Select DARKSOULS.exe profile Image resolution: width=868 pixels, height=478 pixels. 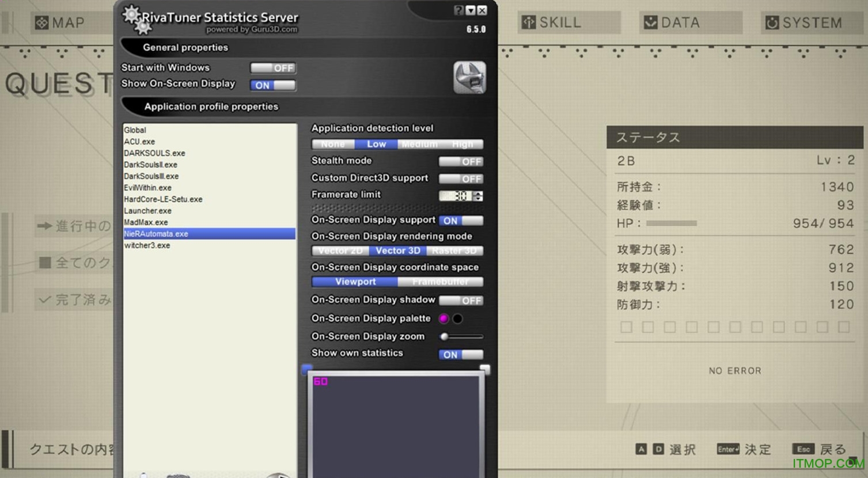tap(210, 153)
